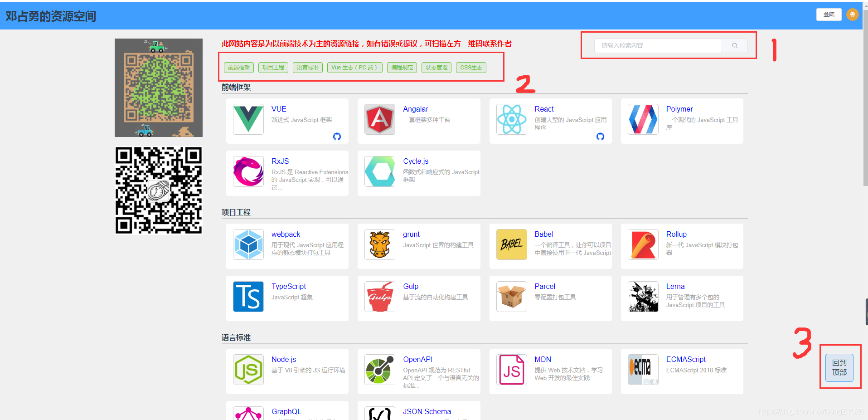The image size is (868, 420).
Task: Select the 前端框架 category tag
Action: (x=239, y=68)
